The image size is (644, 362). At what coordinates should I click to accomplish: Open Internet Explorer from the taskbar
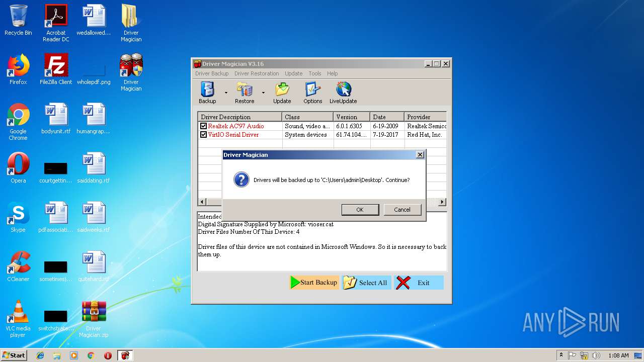[40, 355]
